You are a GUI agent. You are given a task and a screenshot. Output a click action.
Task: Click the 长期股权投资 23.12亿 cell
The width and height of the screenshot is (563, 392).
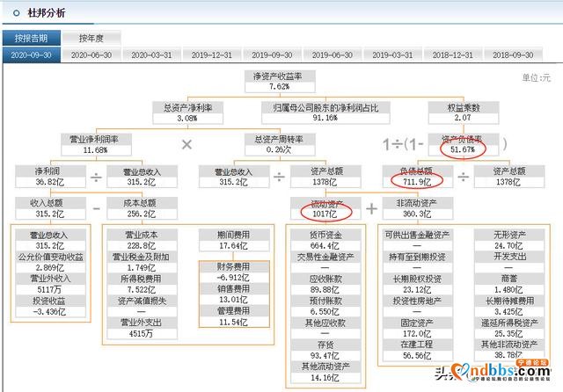pos(417,284)
